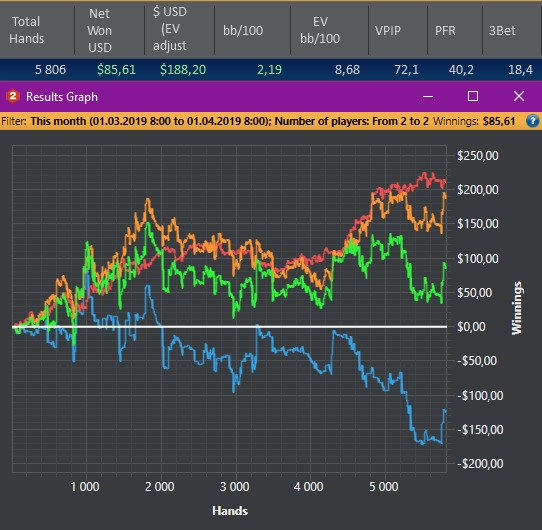This screenshot has height=530, width=542.
Task: Click the Results Graph app logo icon
Action: click(13, 96)
